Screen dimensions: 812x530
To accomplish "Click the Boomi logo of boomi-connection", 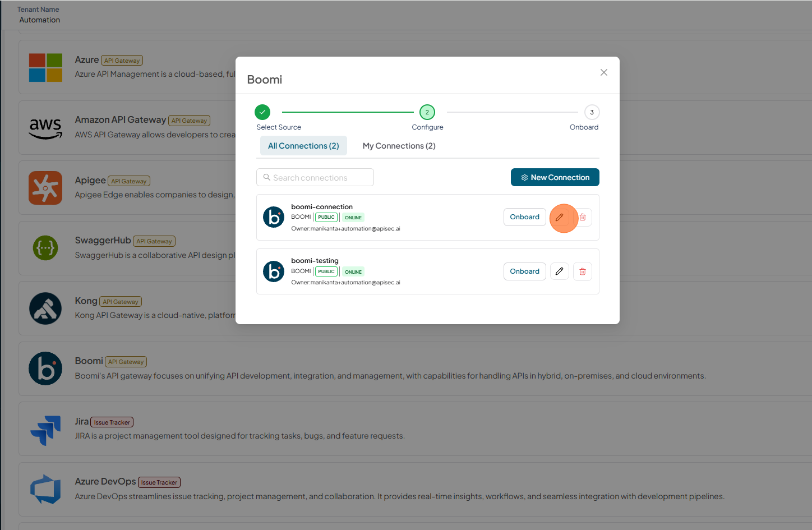I will tap(274, 217).
